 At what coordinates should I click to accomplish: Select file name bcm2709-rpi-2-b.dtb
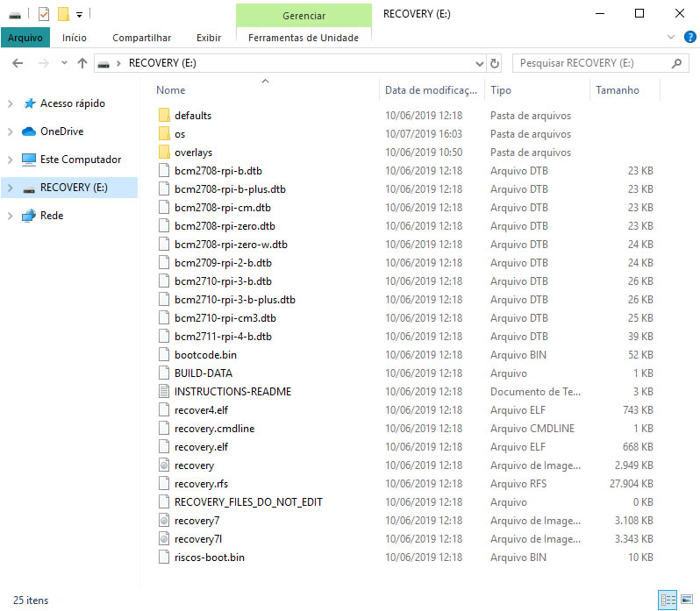[223, 263]
